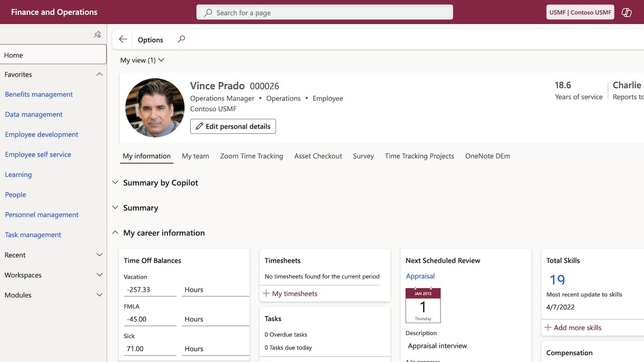The height and width of the screenshot is (362, 644).
Task: Click the back arrow icon
Action: tap(123, 39)
